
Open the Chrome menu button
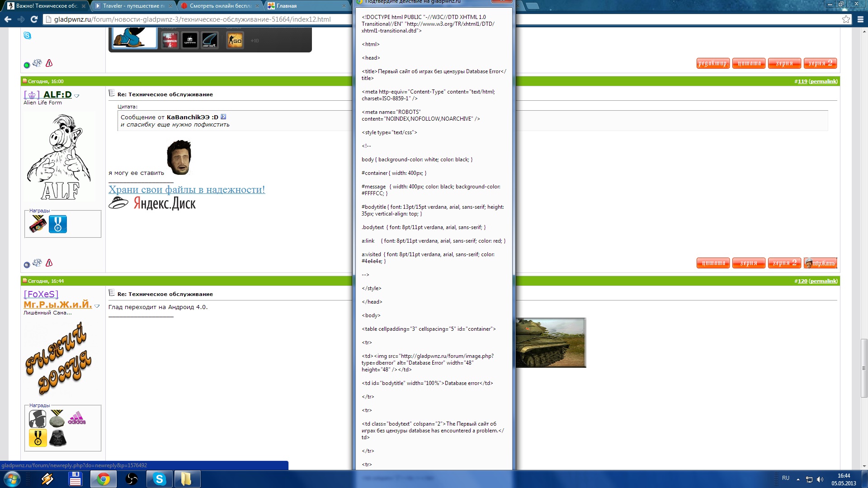[860, 19]
